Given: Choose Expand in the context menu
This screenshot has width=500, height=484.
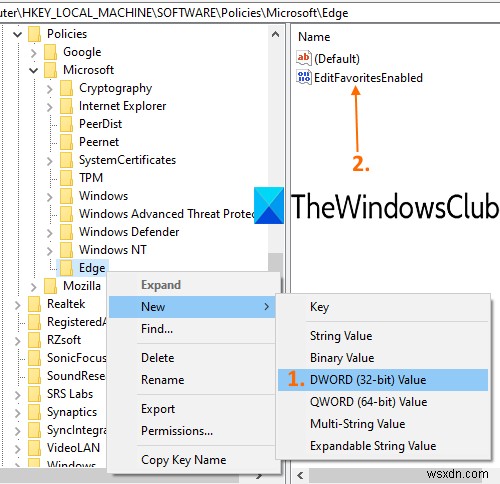Looking at the screenshot, I should (192, 285).
